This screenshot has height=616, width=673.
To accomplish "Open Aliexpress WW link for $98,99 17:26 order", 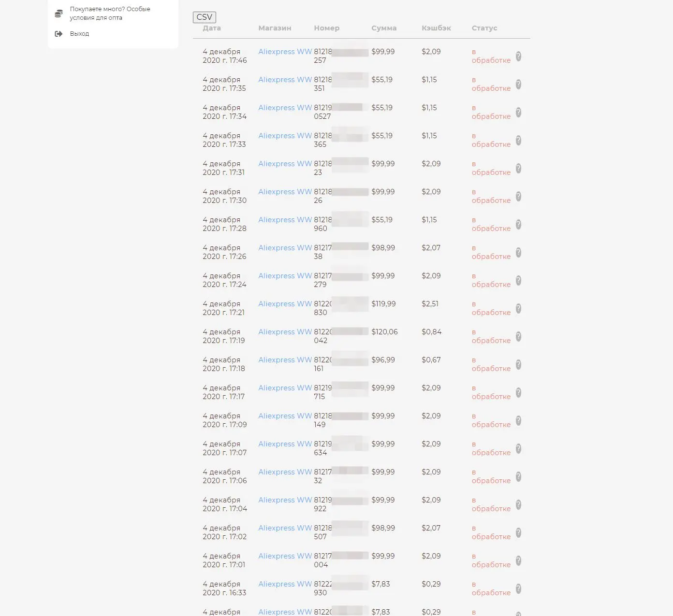I will [285, 248].
